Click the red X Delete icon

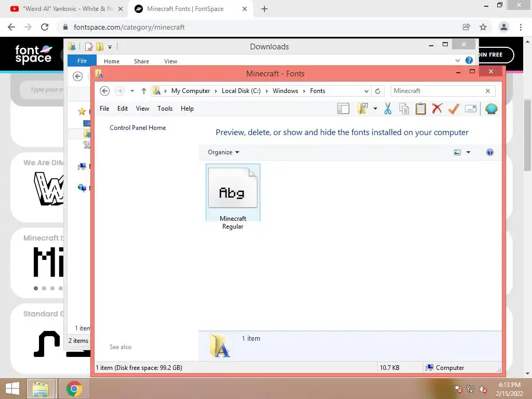pyautogui.click(x=437, y=109)
